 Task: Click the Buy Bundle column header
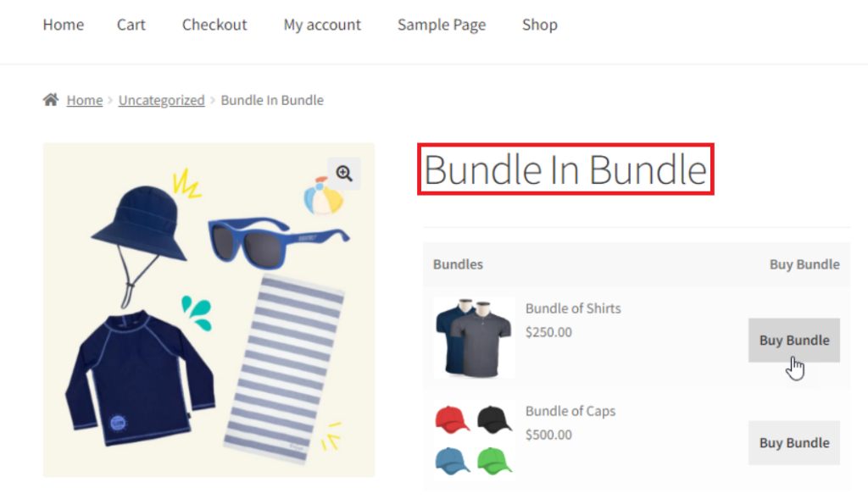coord(804,264)
